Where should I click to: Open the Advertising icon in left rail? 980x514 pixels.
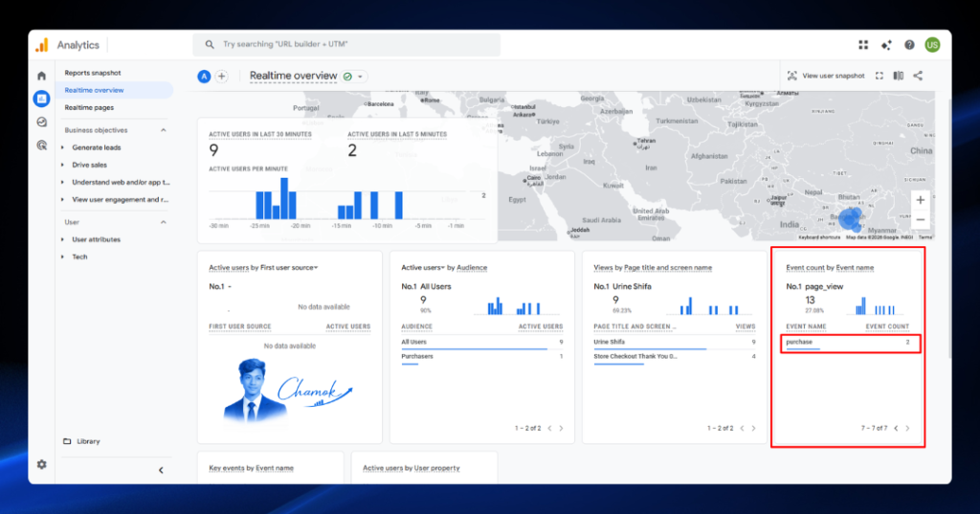[x=42, y=145]
